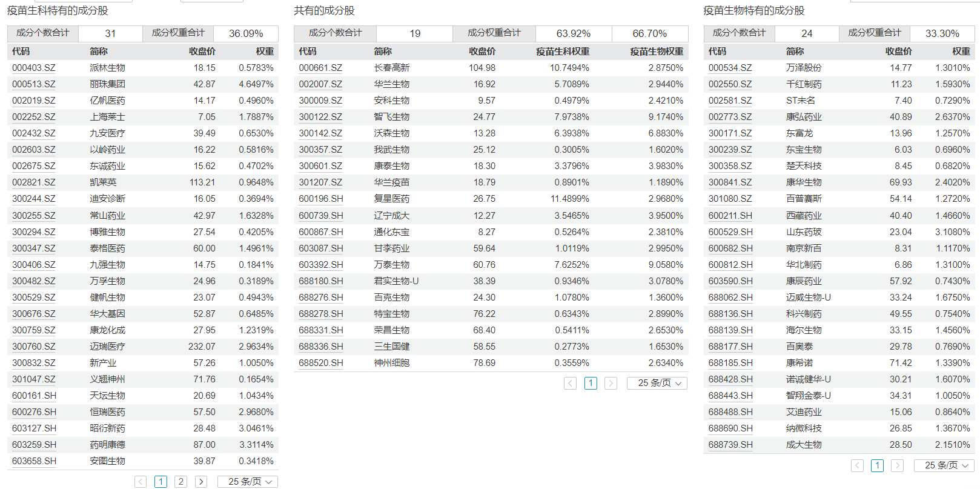Click total weight 33.30% cell
Screen dimensions: 980x489
pos(942,33)
